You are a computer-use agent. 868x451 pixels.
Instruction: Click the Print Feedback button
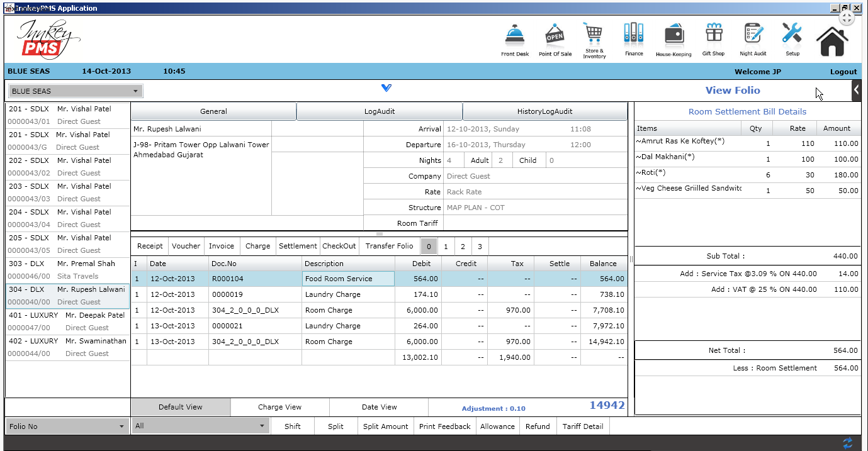tap(444, 426)
